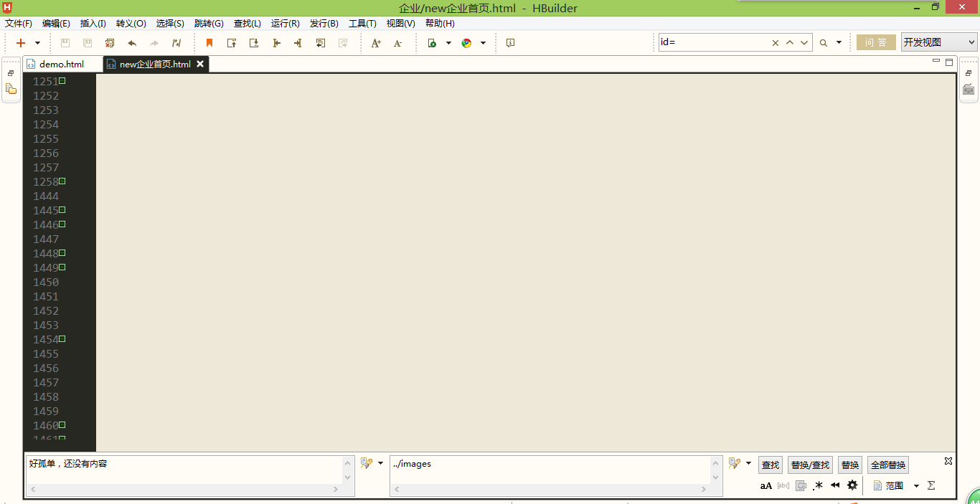Toggle code fold marker at line 1446
The width and height of the screenshot is (980, 504).
[62, 224]
